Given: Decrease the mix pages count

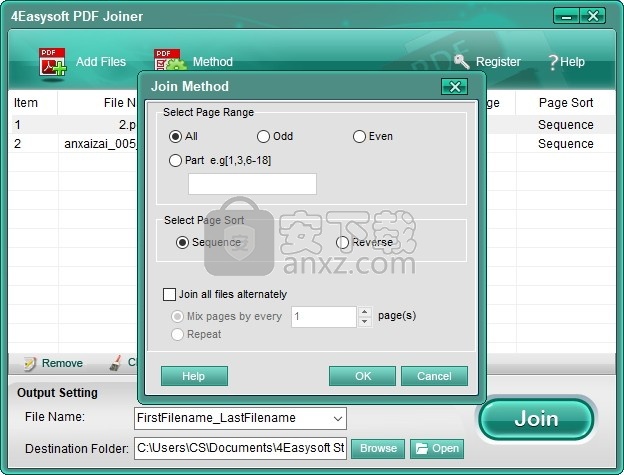Looking at the screenshot, I should pyautogui.click(x=365, y=321).
